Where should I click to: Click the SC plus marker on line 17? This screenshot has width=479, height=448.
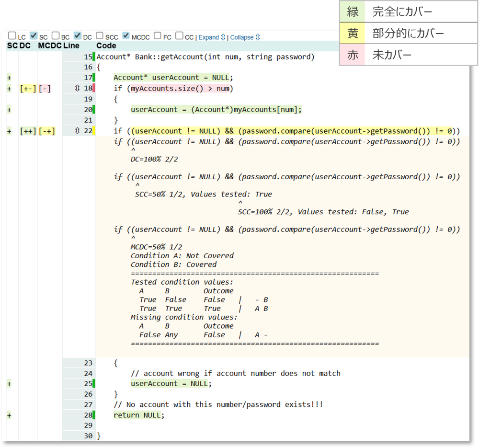(x=9, y=78)
